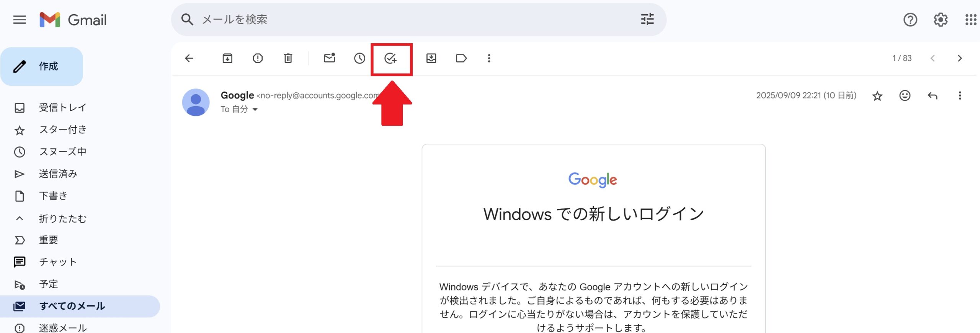This screenshot has width=980, height=333.
Task: Open the toolbar three-dot more menu
Action: [489, 58]
